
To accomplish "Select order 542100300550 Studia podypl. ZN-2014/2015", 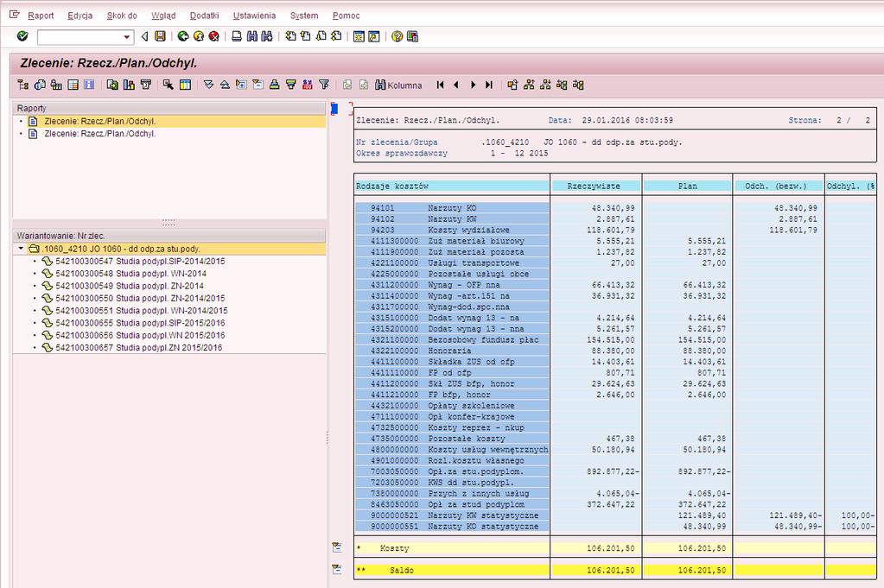I will pyautogui.click(x=140, y=299).
